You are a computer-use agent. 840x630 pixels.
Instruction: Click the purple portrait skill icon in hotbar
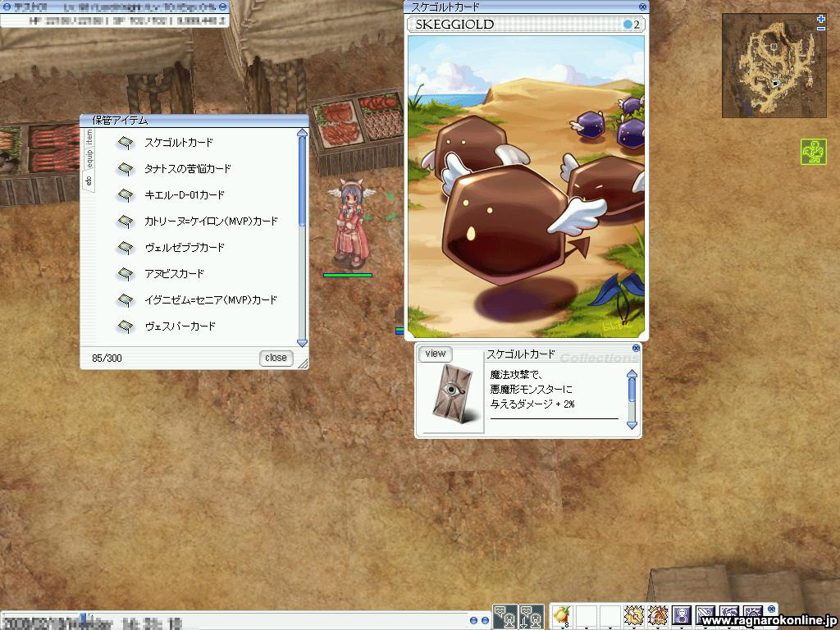pos(682,614)
